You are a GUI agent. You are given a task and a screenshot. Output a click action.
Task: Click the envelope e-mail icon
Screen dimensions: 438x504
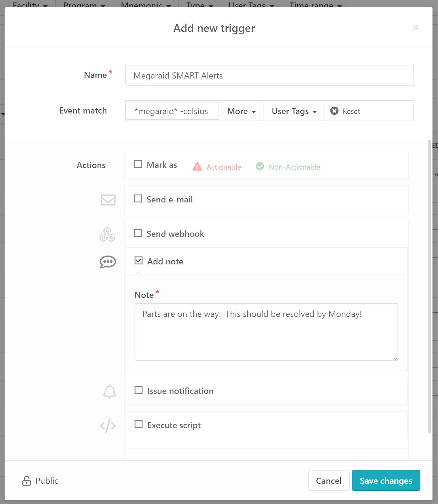click(108, 200)
